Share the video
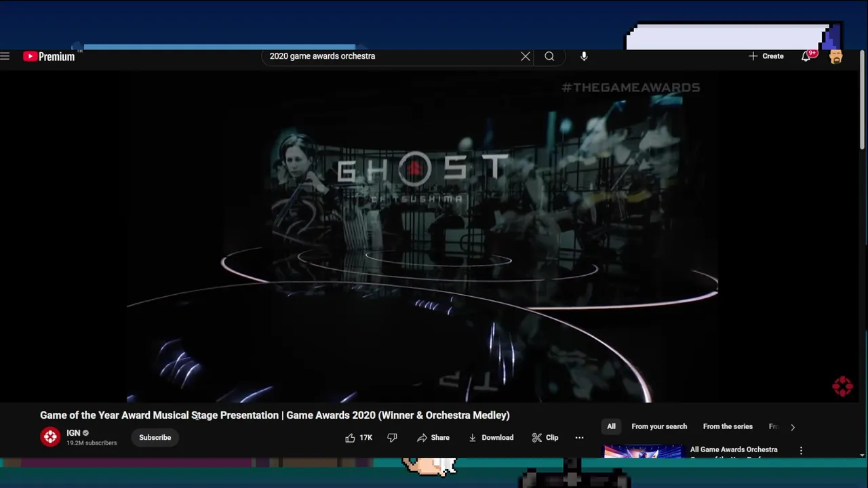This screenshot has height=488, width=868. pos(433,438)
